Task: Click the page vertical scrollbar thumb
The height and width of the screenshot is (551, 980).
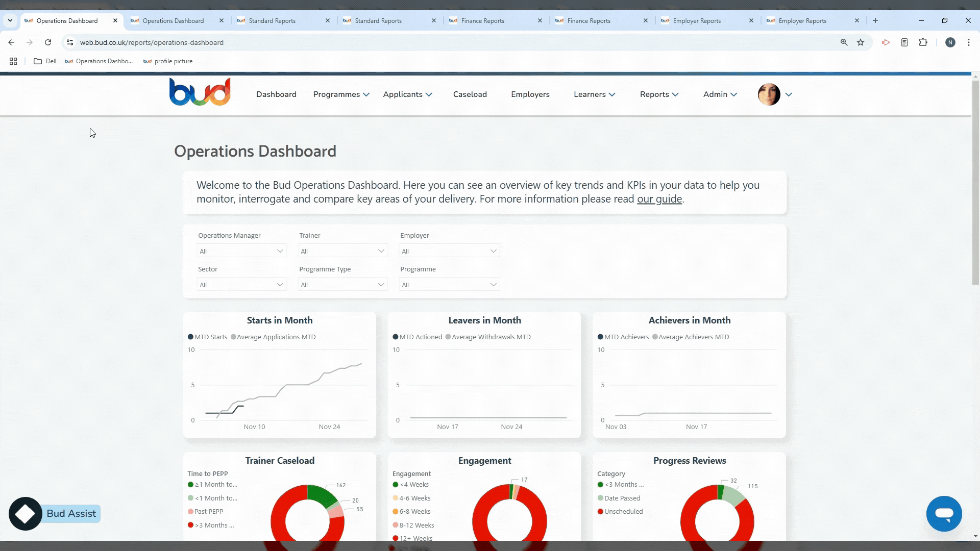Action: click(975, 183)
